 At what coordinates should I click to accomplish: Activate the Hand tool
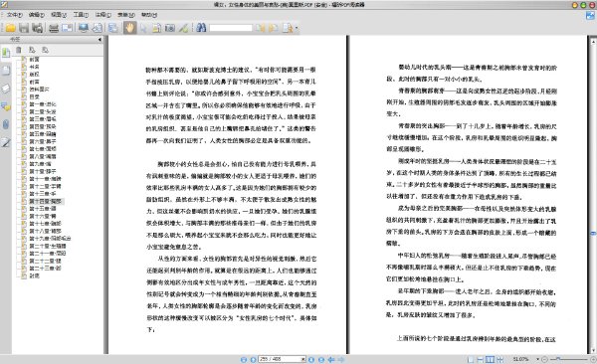point(129,28)
